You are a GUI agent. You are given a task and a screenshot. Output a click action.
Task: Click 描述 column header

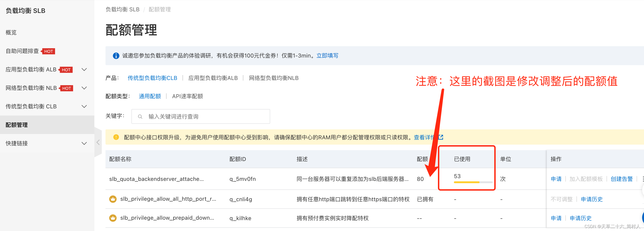tap(302, 159)
